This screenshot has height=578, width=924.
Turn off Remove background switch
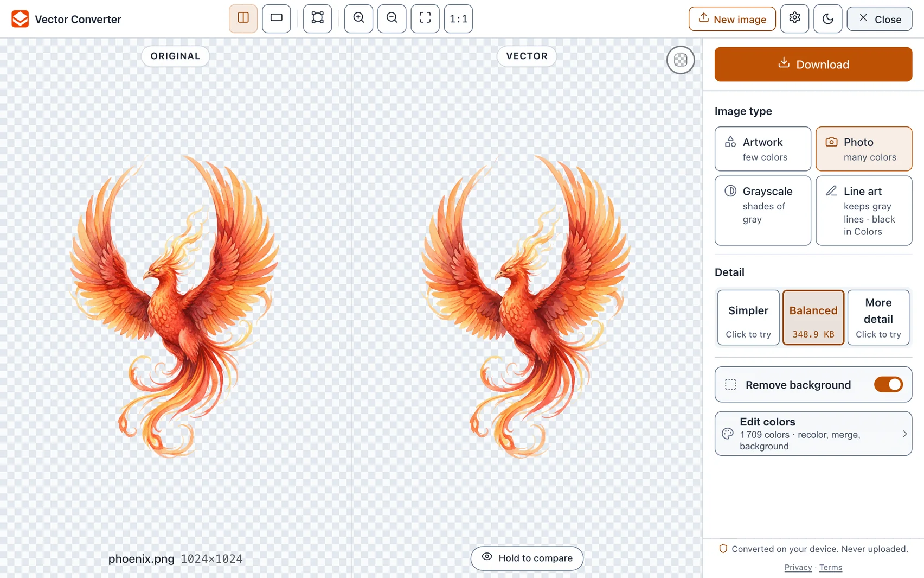point(888,384)
